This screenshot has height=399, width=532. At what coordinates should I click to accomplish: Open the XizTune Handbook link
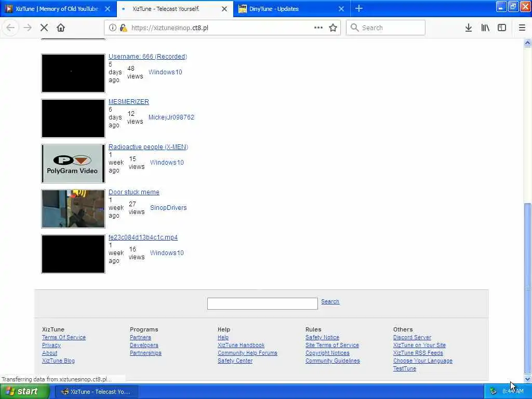click(241, 345)
